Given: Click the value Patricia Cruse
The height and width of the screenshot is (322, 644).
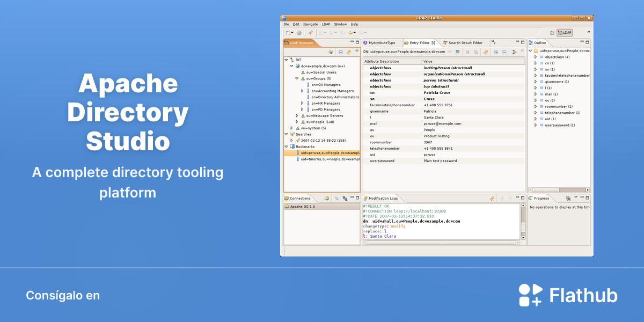Looking at the screenshot, I should tap(437, 93).
